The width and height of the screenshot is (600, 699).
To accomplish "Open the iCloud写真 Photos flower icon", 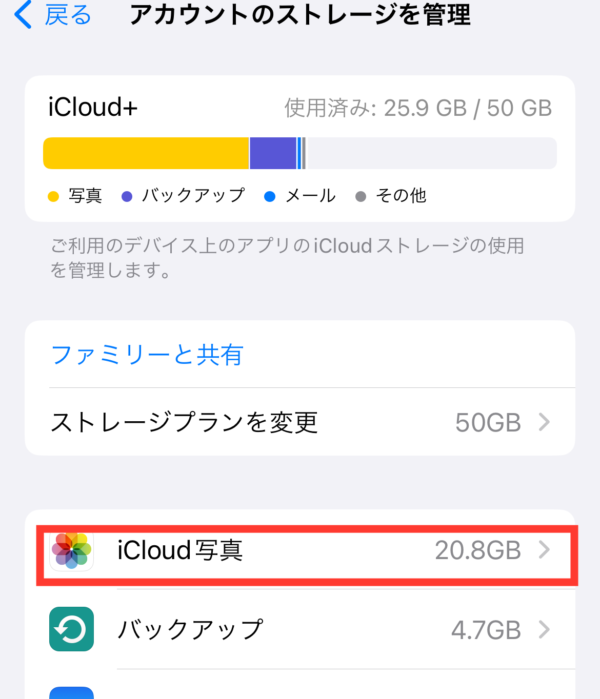I will [x=71, y=550].
